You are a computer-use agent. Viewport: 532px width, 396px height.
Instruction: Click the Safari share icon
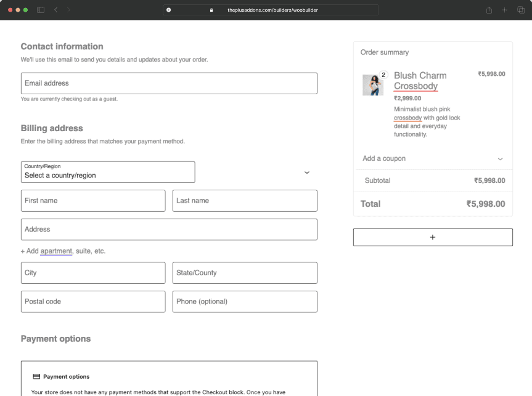click(489, 10)
